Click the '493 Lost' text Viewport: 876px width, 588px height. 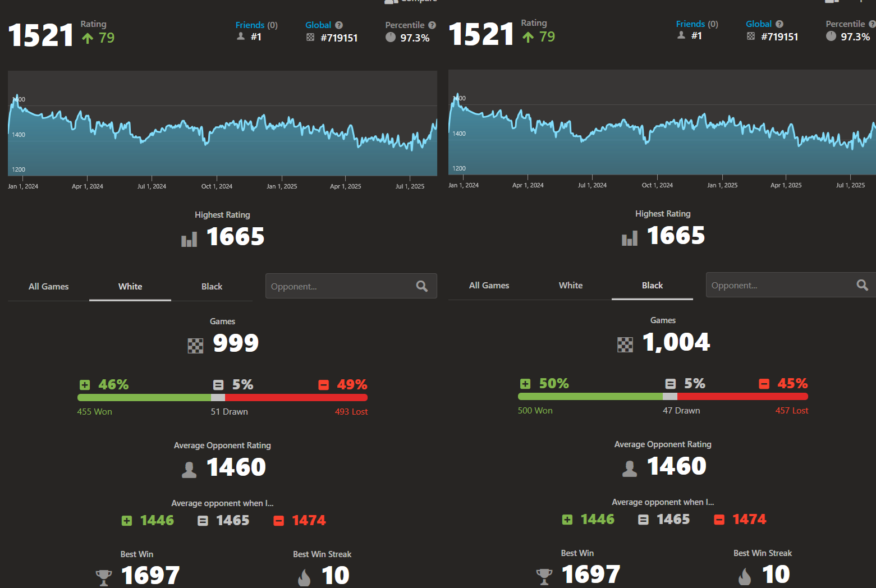point(351,412)
